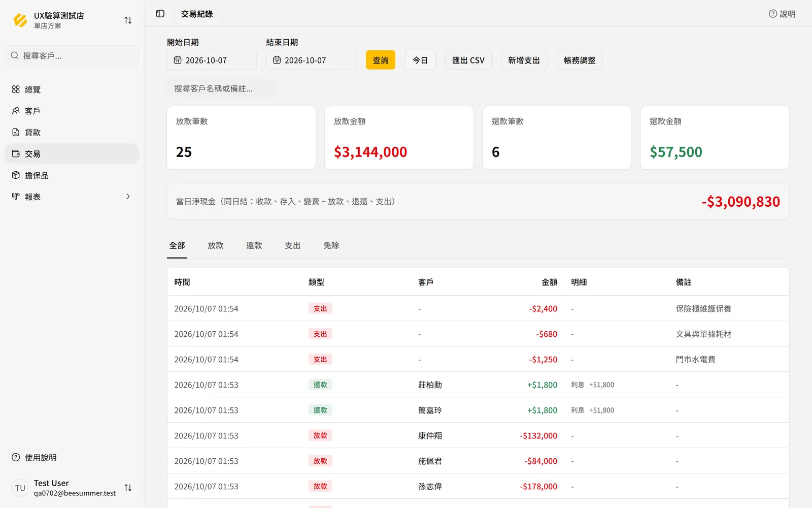The height and width of the screenshot is (508, 812).
Task: Open the 開始日期 date picker
Action: coord(212,60)
